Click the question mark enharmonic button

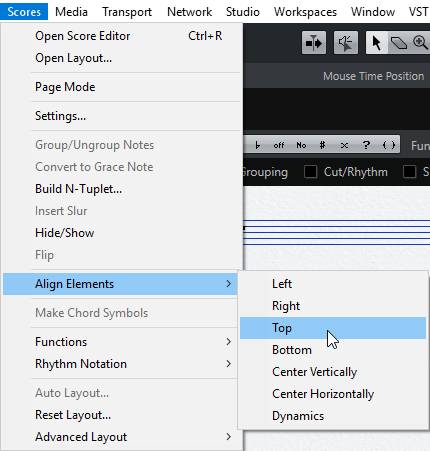(366, 145)
